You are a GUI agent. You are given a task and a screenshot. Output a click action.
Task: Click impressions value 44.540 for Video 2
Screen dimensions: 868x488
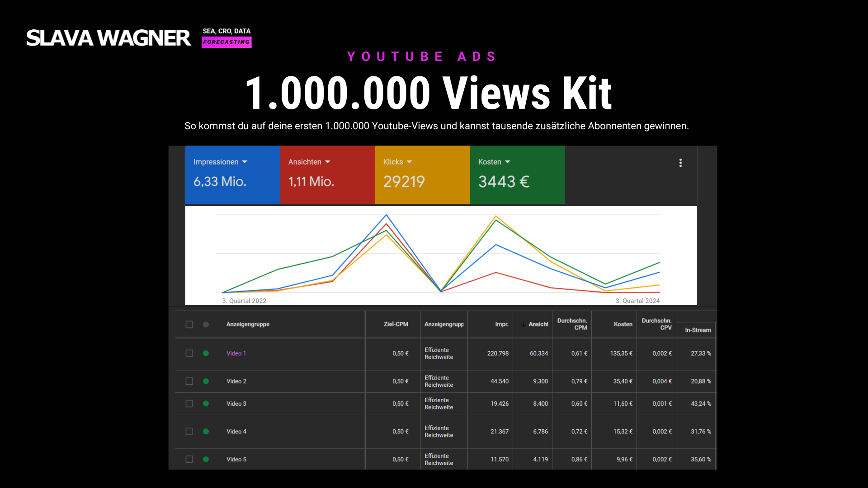pyautogui.click(x=500, y=381)
